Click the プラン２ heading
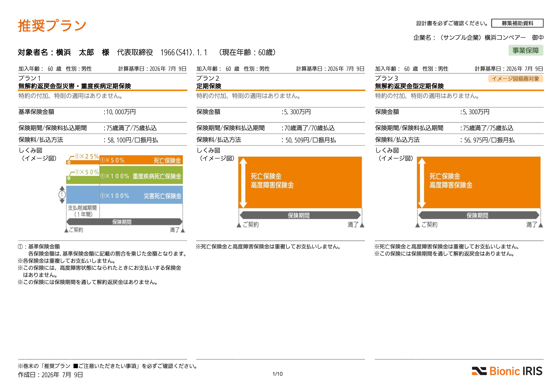555x392 pixels. click(208, 78)
